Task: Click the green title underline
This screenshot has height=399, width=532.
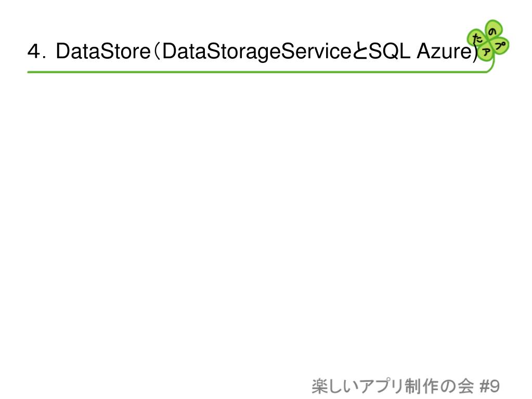Action: point(258,72)
